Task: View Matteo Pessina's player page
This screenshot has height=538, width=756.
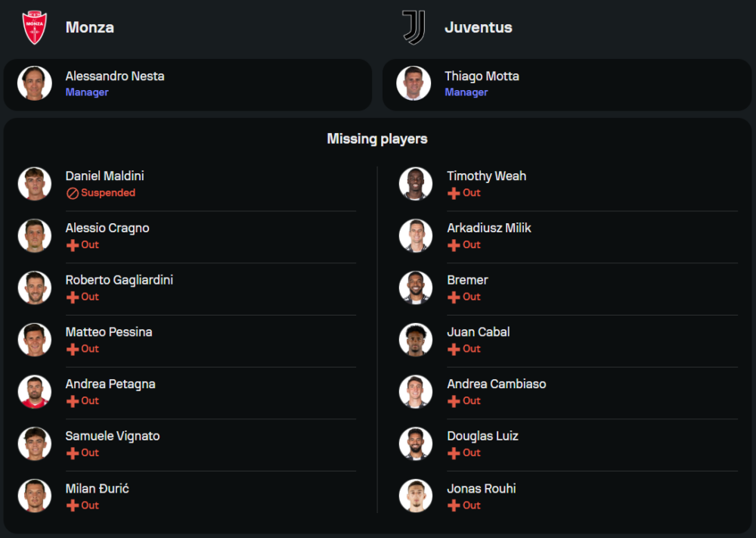Action: pos(109,332)
